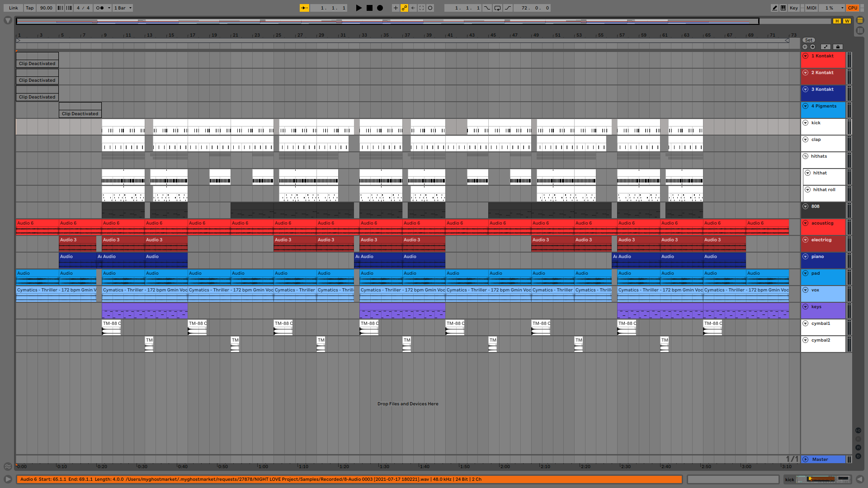Click the Back to Arrangement wave icon
Image resolution: width=868 pixels, height=488 pixels.
pyautogui.click(x=8, y=466)
